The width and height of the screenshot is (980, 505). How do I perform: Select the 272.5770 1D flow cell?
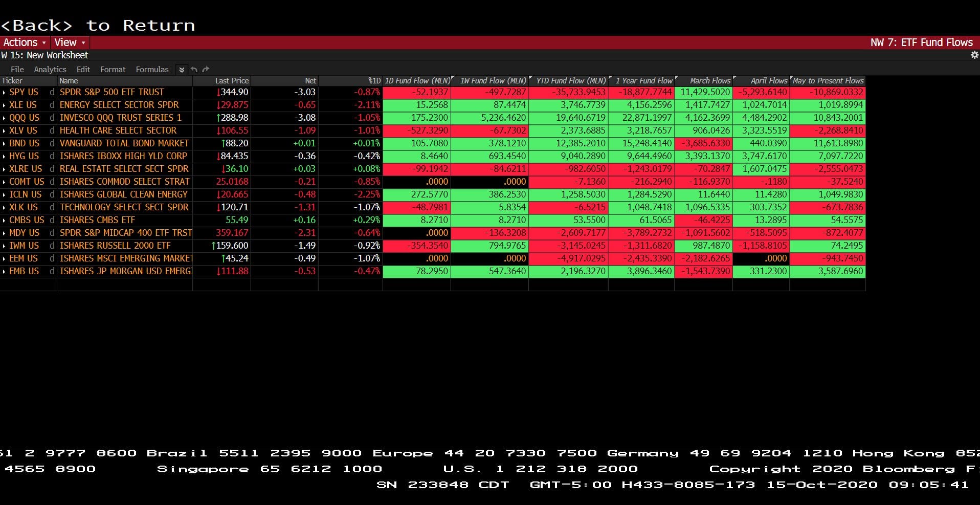417,194
